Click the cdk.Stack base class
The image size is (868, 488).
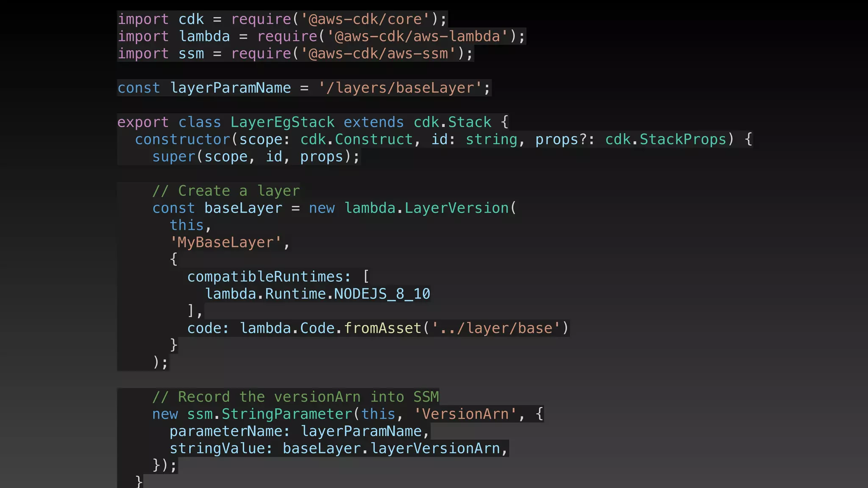click(x=452, y=122)
